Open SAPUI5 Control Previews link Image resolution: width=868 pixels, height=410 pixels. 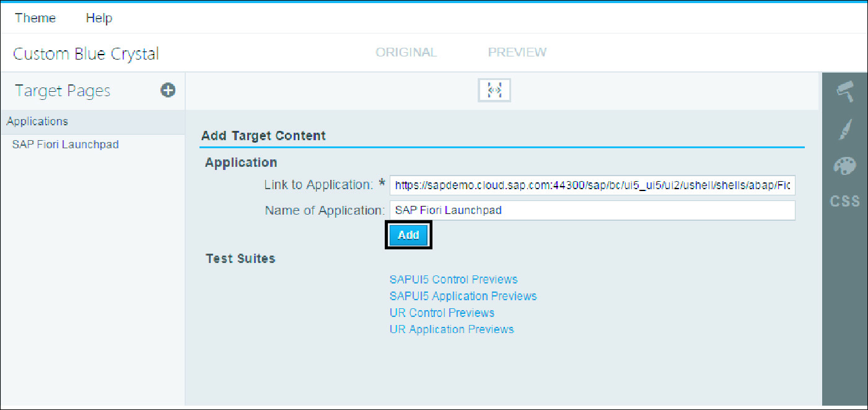pos(454,279)
